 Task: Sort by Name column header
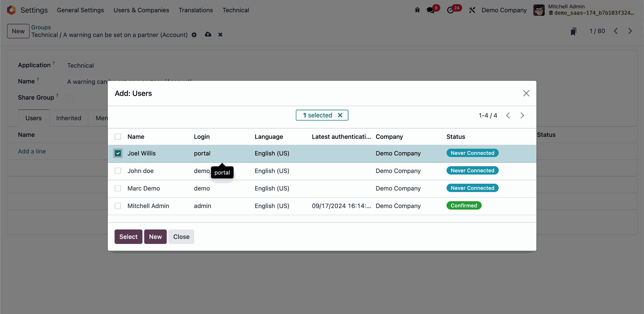tap(136, 137)
